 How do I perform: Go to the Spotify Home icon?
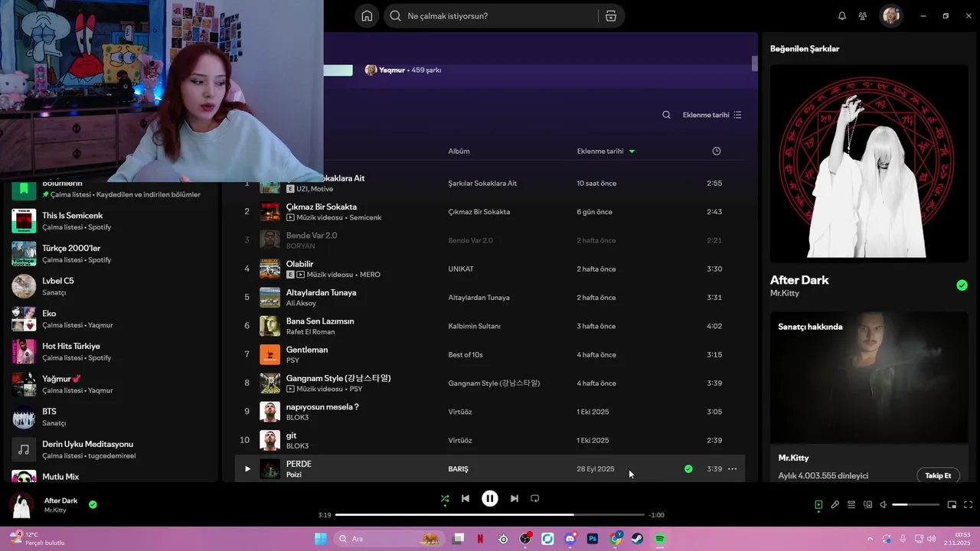click(367, 16)
